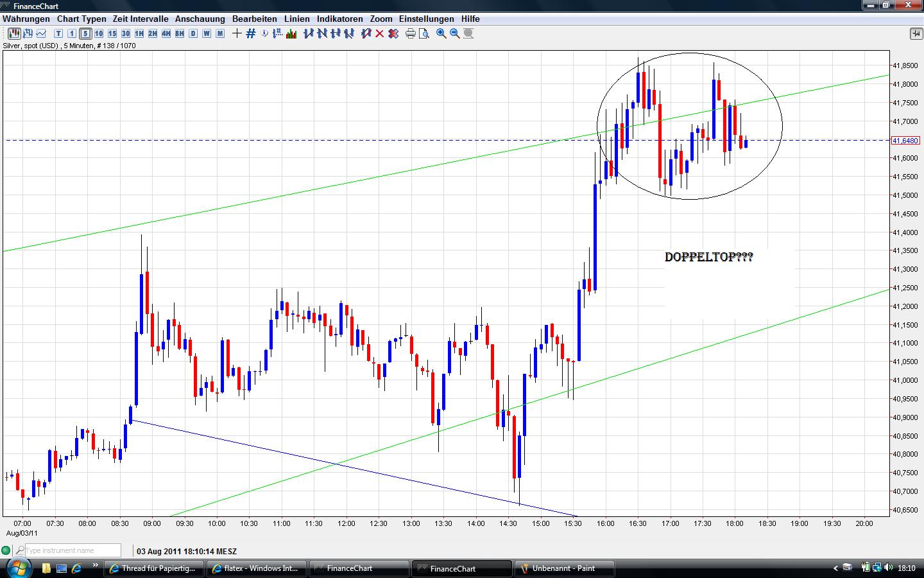Click the grayed-out zoom reset icon
Viewport: 924px width, 578px height.
pyautogui.click(x=468, y=33)
